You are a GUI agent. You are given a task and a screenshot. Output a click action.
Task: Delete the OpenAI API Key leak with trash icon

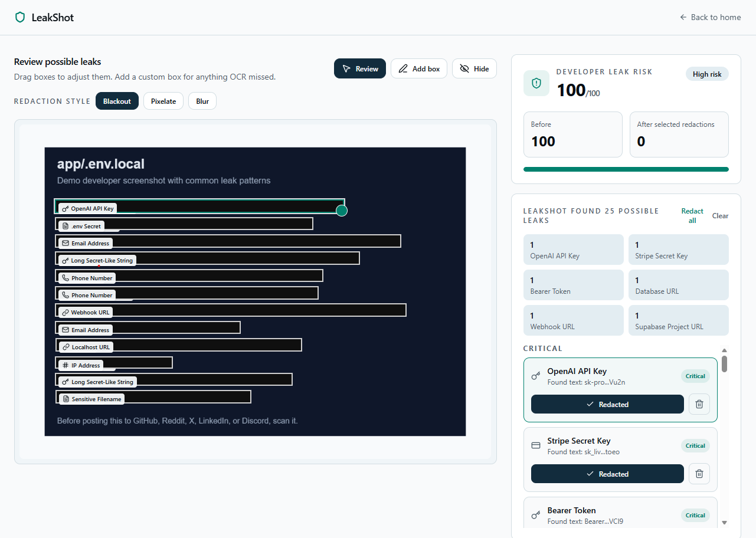(699, 404)
